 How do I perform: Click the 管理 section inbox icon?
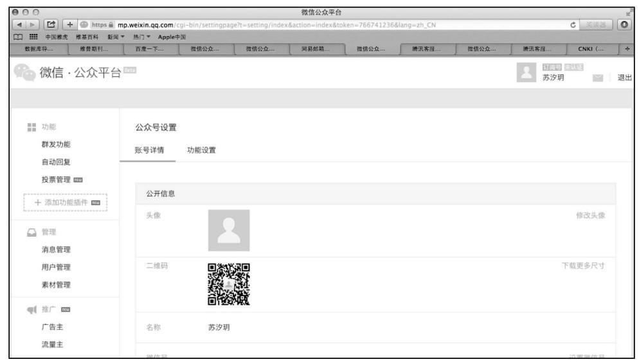pos(32,232)
